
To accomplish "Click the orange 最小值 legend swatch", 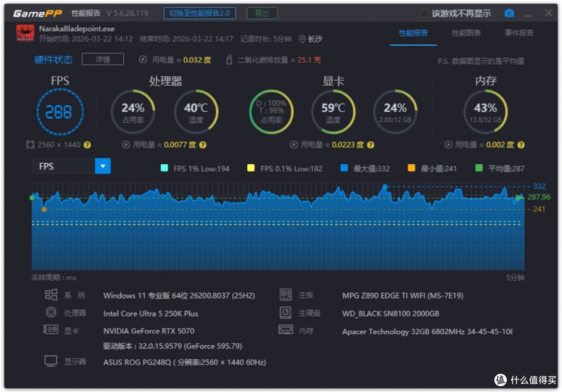I will pyautogui.click(x=412, y=168).
